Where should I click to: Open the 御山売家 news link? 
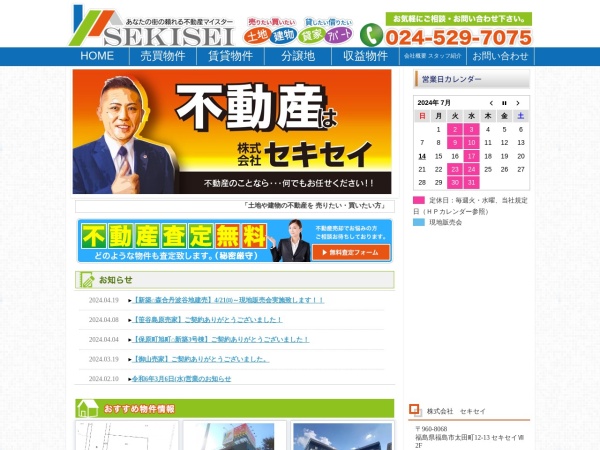click(201, 359)
